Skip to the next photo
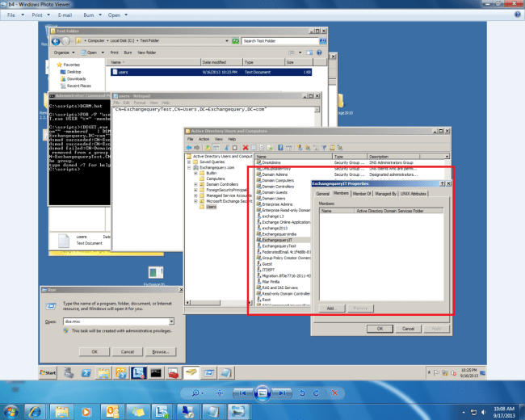This screenshot has height=420, width=525. pos(282,392)
